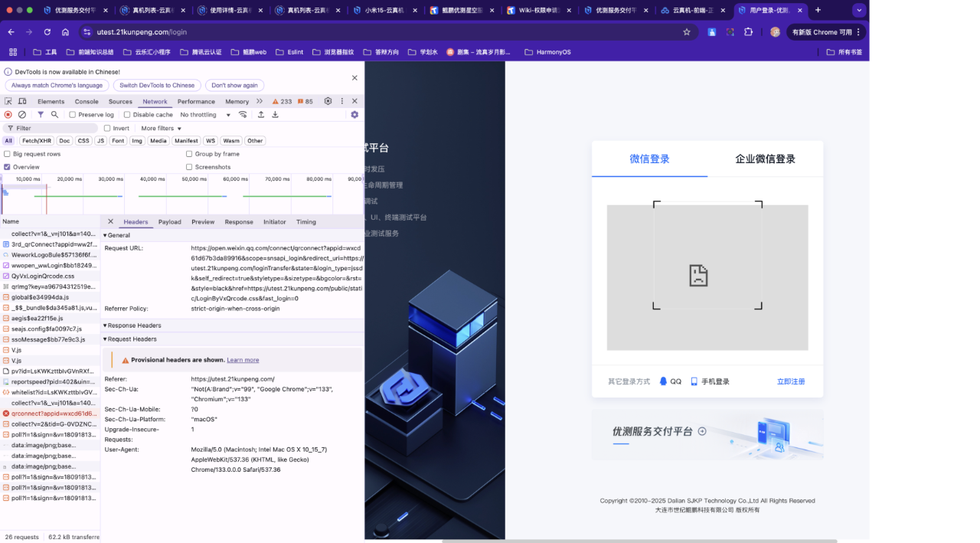The width and height of the screenshot is (980, 543).
Task: Switch to the Console tab
Action: pos(87,101)
